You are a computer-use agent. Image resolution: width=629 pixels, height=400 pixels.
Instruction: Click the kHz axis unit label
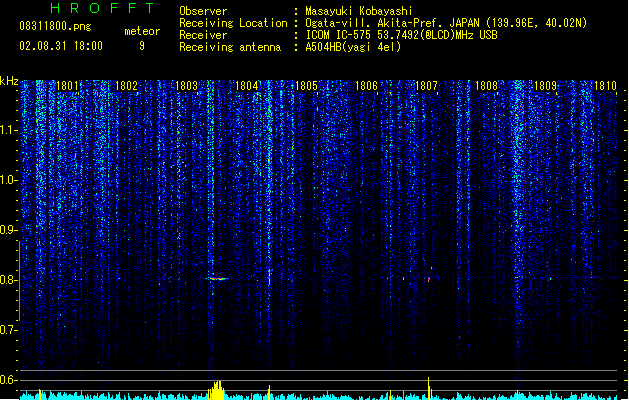pos(9,81)
